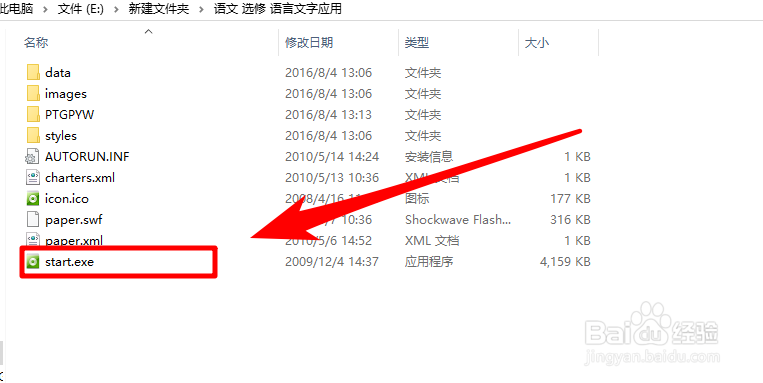Open the data folder icon

point(33,73)
